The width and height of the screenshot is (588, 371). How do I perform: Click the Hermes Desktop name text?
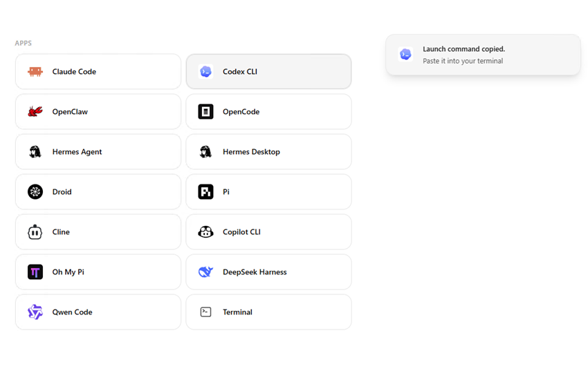(251, 151)
